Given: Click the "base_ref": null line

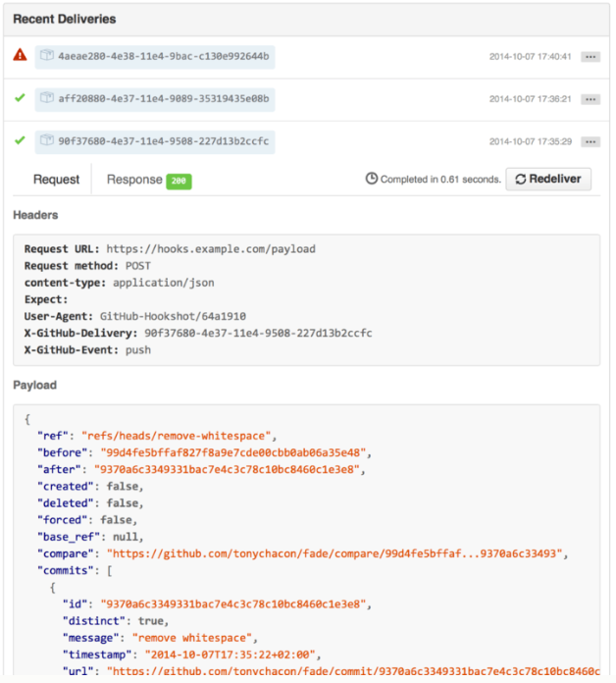Looking at the screenshot, I should pyautogui.click(x=90, y=537).
